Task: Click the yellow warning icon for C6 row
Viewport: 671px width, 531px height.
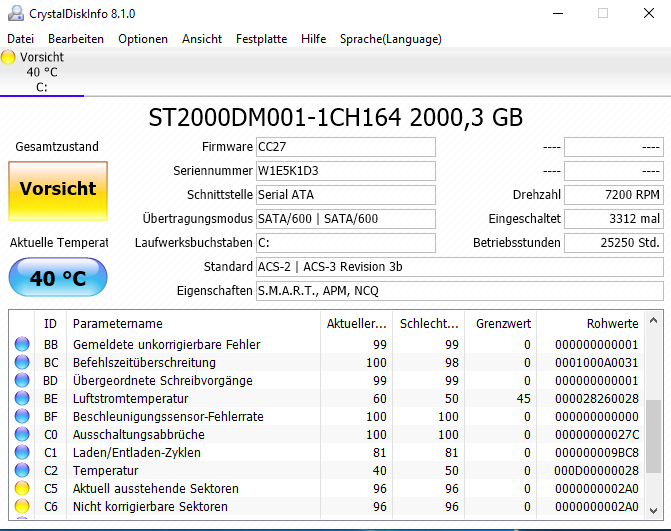Action: coord(22,506)
